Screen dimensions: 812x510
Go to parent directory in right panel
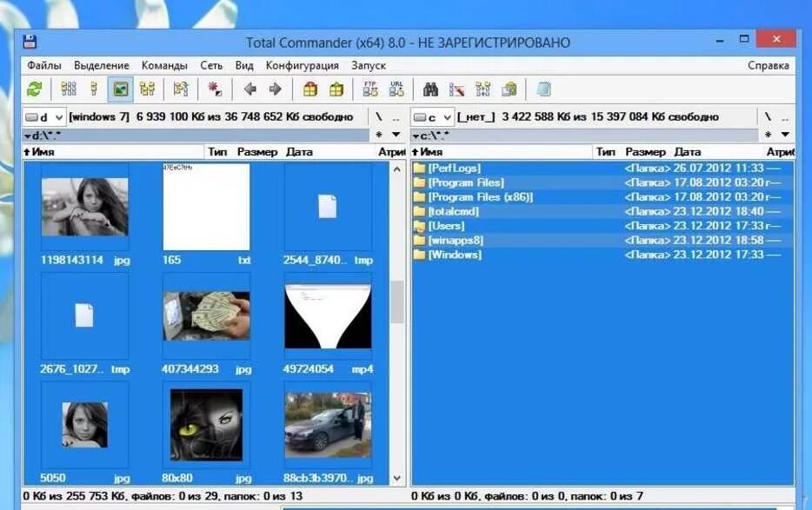point(785,117)
